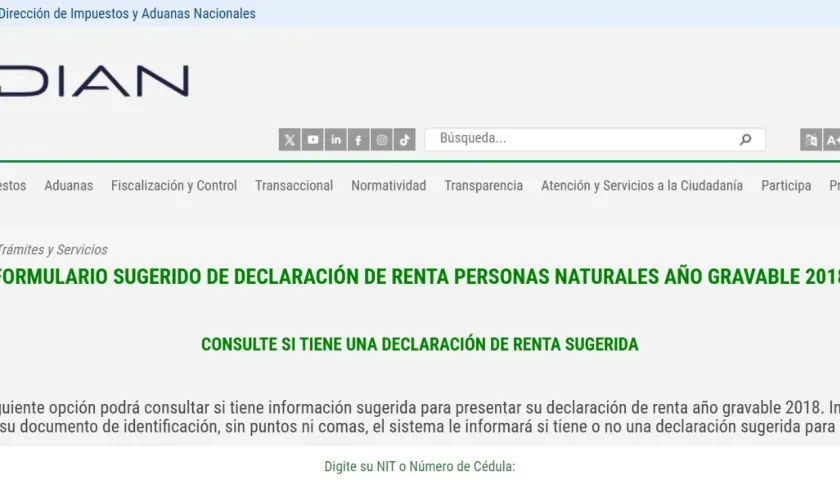The image size is (840, 480).
Task: Open the DIAN LinkedIn page icon
Action: tap(335, 140)
